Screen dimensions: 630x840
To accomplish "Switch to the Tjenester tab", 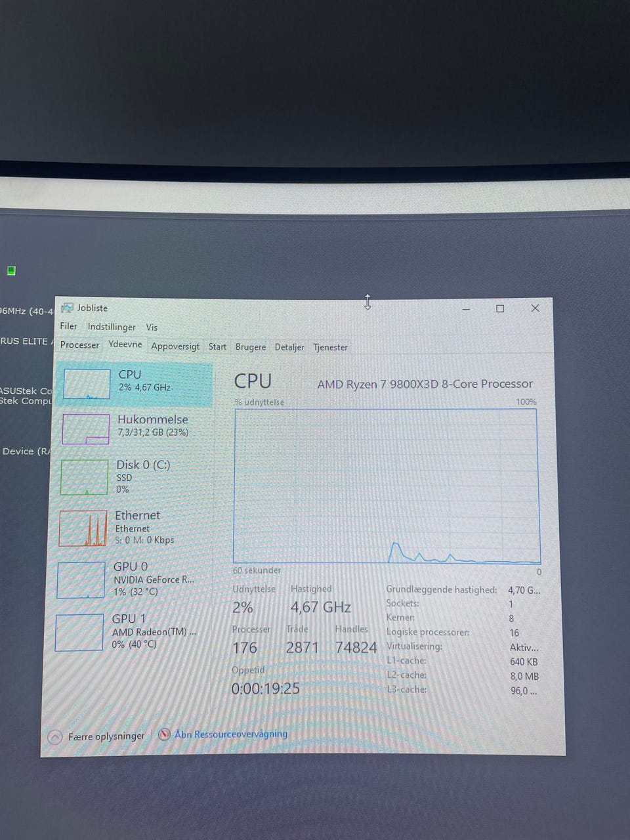I will (330, 347).
